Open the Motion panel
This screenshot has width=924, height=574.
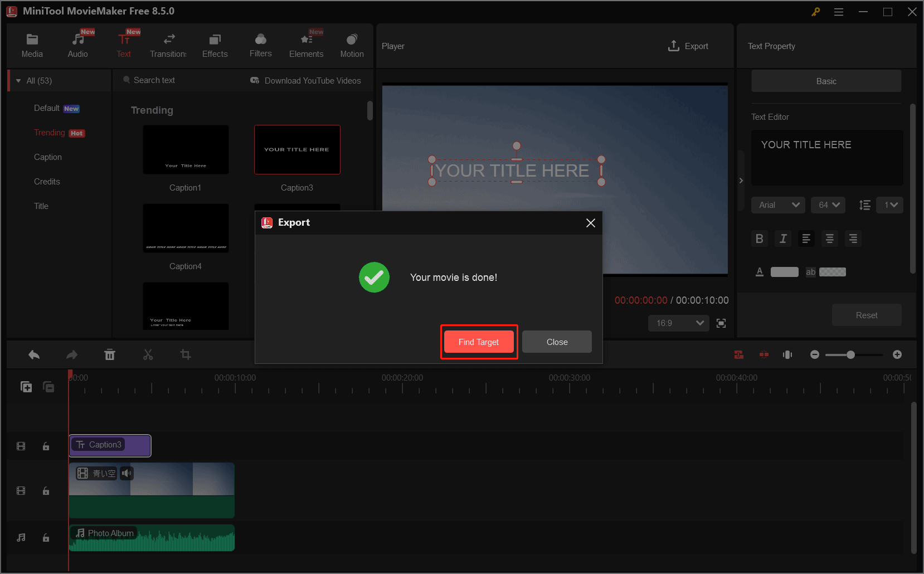pyautogui.click(x=352, y=45)
